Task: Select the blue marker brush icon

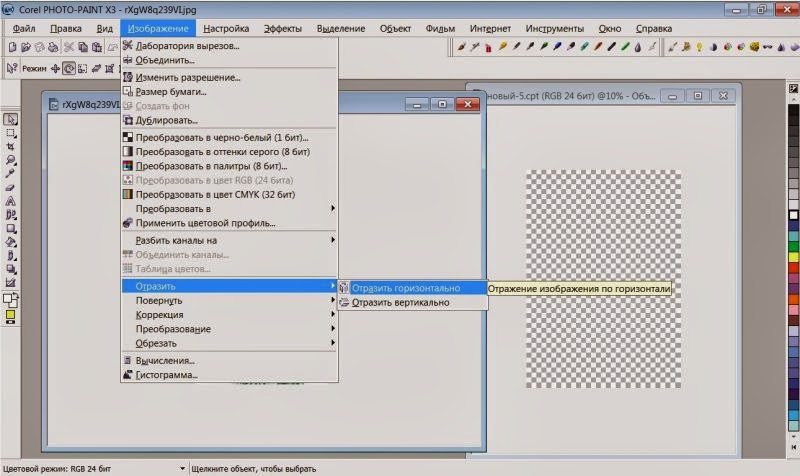Action: click(557, 47)
